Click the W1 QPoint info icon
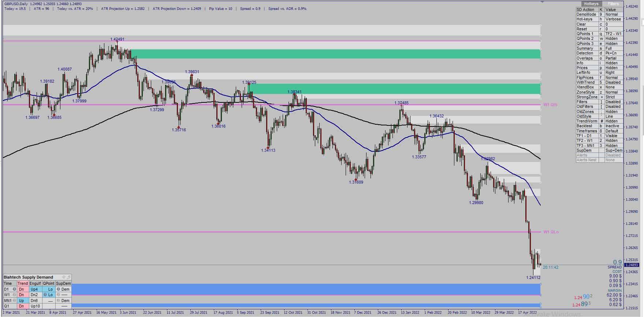The image size is (644, 317). tap(45, 295)
